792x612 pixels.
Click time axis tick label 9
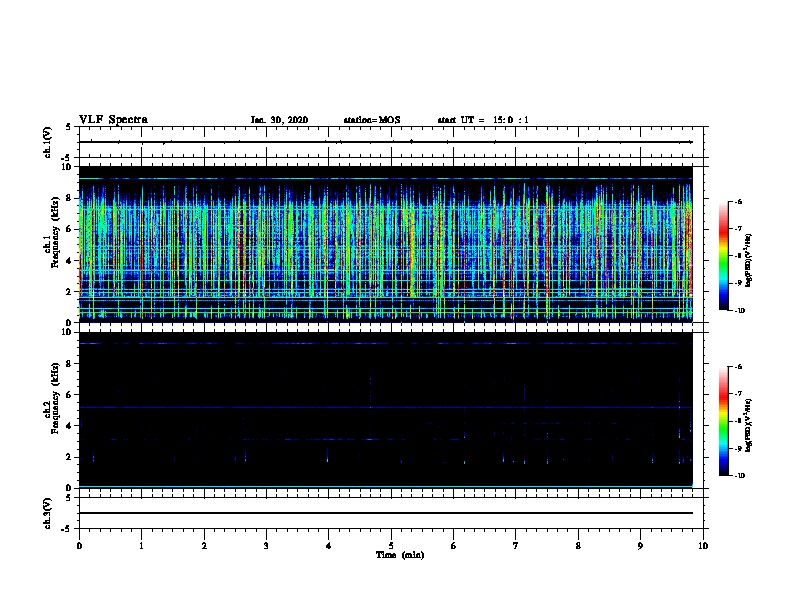pyautogui.click(x=640, y=546)
